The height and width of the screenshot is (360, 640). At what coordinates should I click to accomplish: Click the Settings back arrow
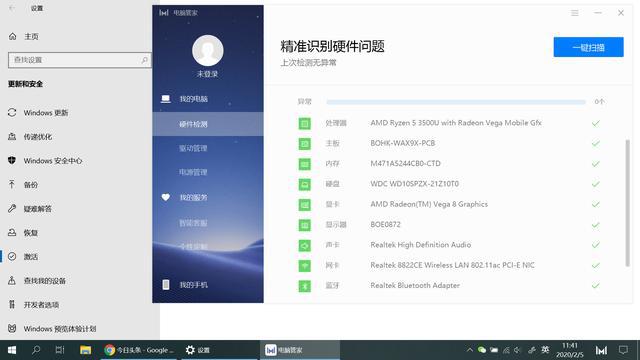tap(12, 8)
